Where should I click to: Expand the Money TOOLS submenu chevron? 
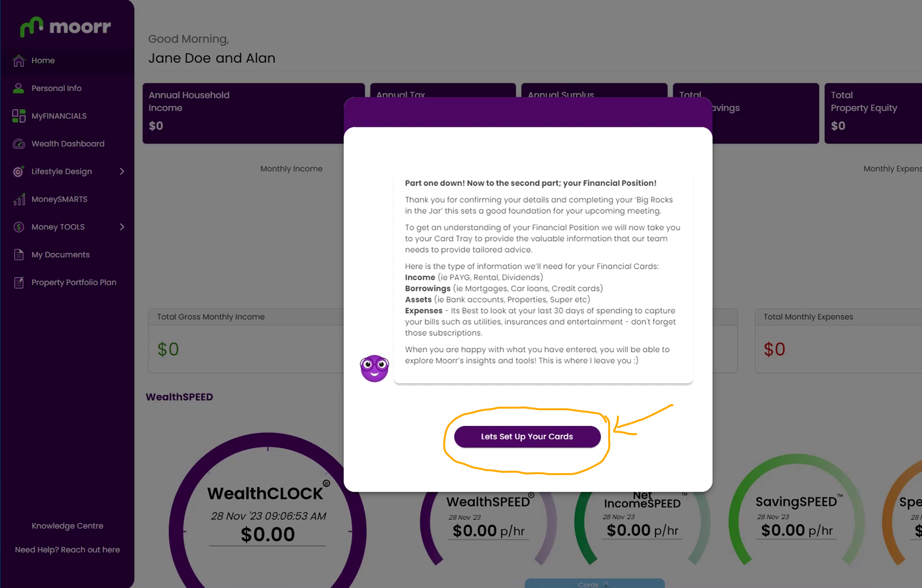[122, 227]
